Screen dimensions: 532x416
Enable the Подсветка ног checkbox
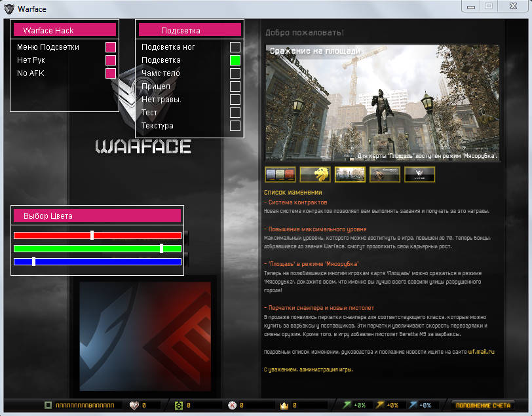[235, 47]
